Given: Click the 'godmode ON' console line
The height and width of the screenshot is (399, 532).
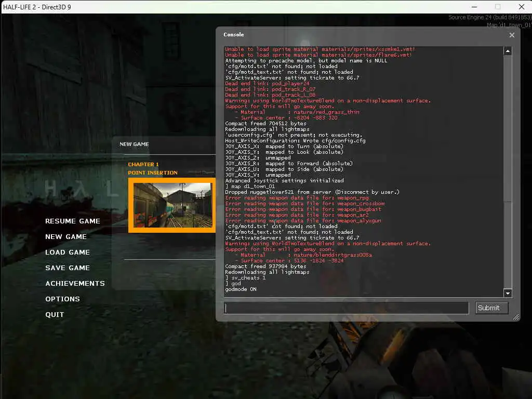Looking at the screenshot, I should 241,289.
